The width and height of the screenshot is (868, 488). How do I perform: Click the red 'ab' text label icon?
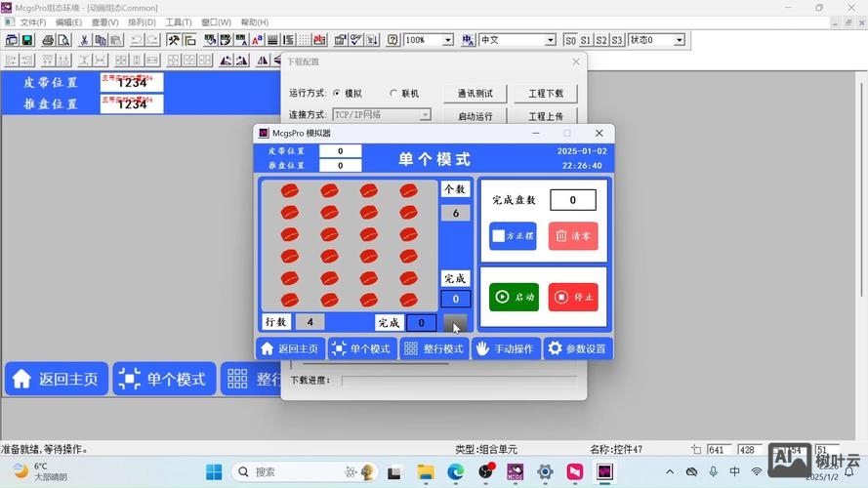319,40
